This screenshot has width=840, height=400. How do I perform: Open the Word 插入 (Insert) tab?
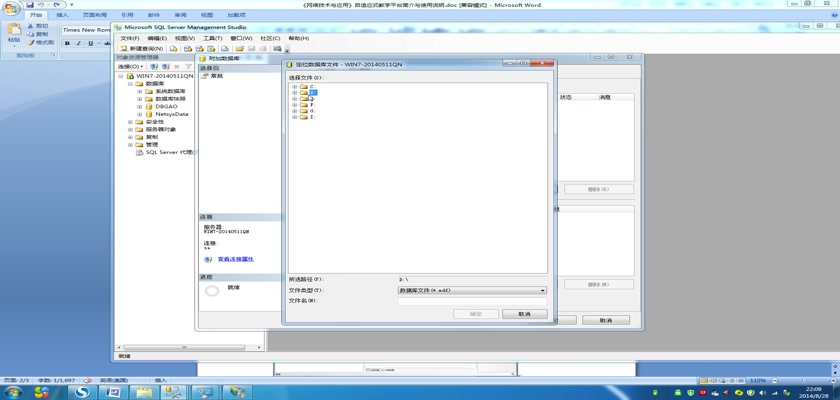[62, 15]
